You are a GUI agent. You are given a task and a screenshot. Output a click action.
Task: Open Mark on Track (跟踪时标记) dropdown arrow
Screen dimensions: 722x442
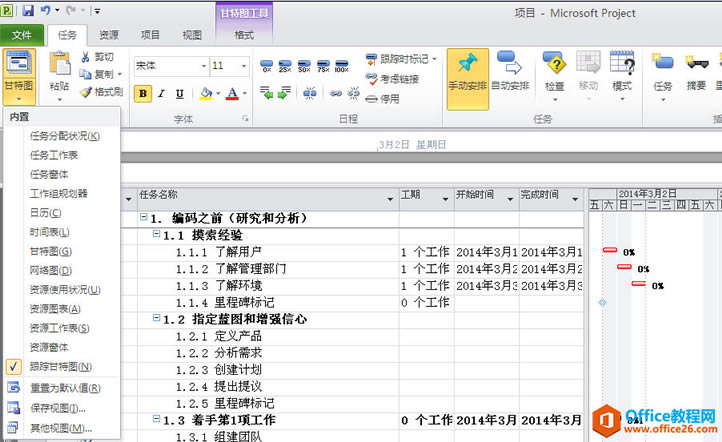[x=434, y=59]
